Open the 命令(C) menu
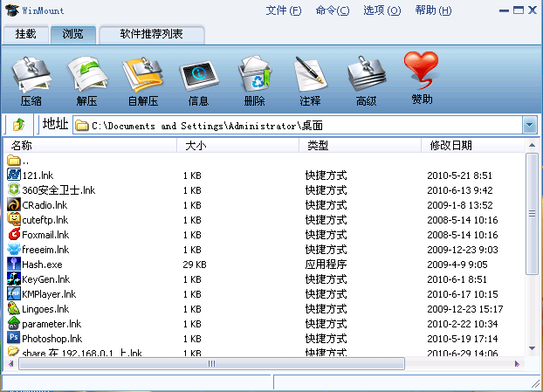The width and height of the screenshot is (543, 392). click(332, 10)
